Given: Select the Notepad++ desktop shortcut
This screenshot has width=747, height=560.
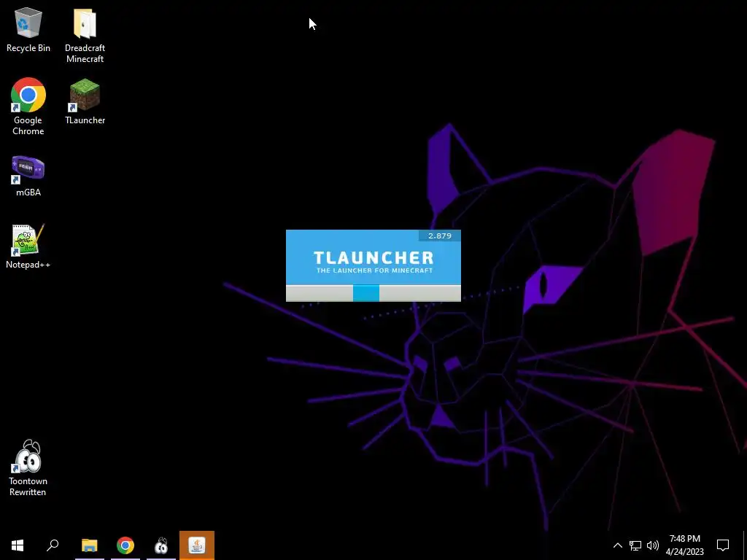Looking at the screenshot, I should click(28, 246).
